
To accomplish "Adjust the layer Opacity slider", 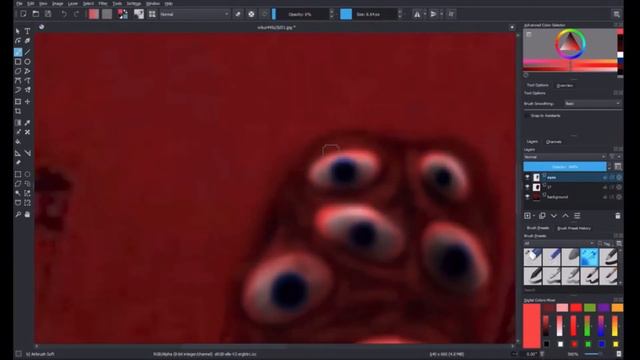I will click(x=565, y=167).
